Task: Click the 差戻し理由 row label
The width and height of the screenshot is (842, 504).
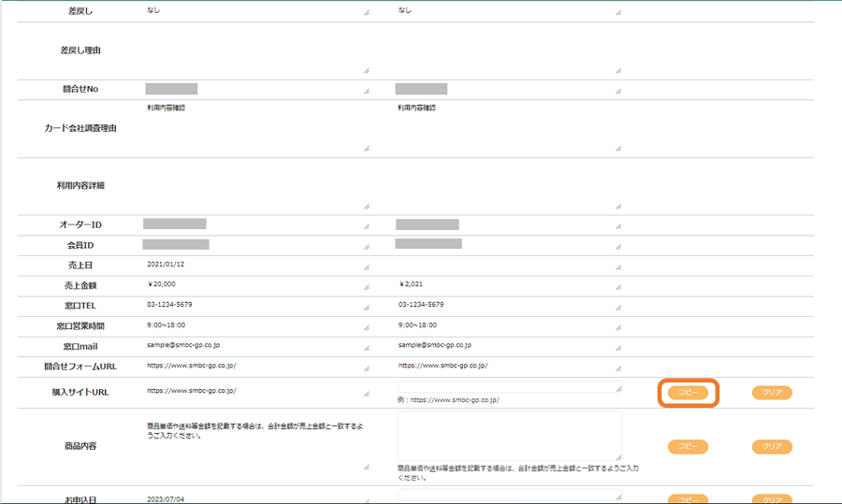Action: click(x=80, y=50)
